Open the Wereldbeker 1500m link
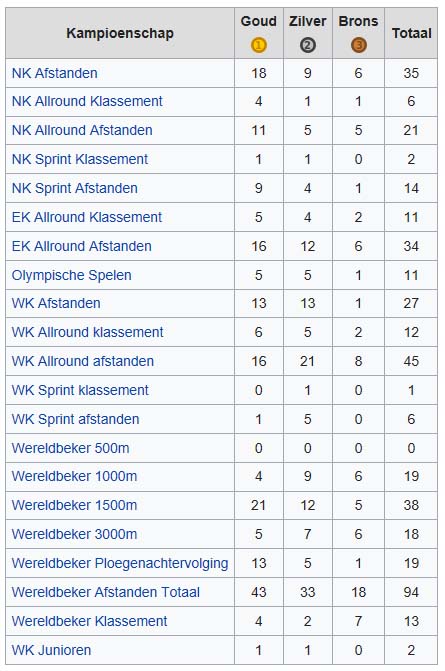The height and width of the screenshot is (671, 445). [74, 505]
